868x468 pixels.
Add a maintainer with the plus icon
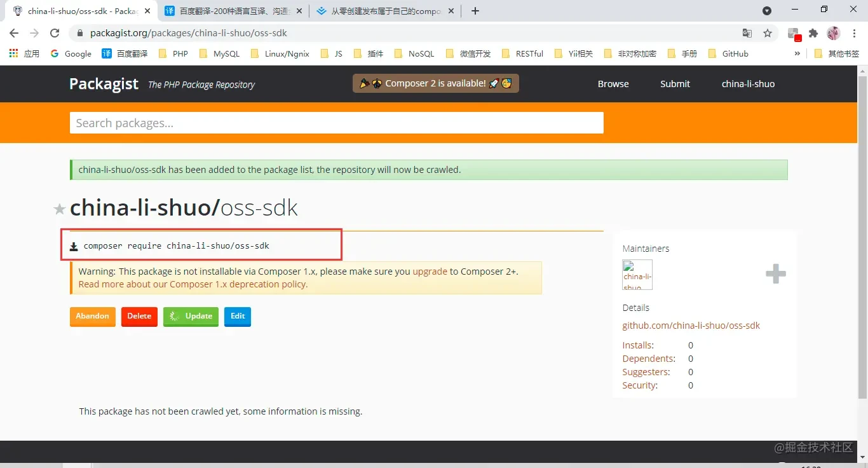click(x=775, y=274)
